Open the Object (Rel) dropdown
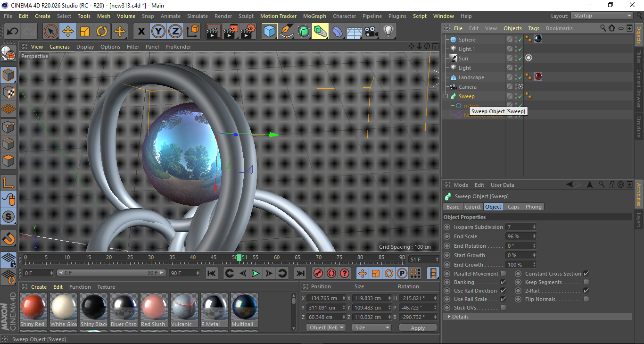This screenshot has width=644, height=344. [326, 327]
